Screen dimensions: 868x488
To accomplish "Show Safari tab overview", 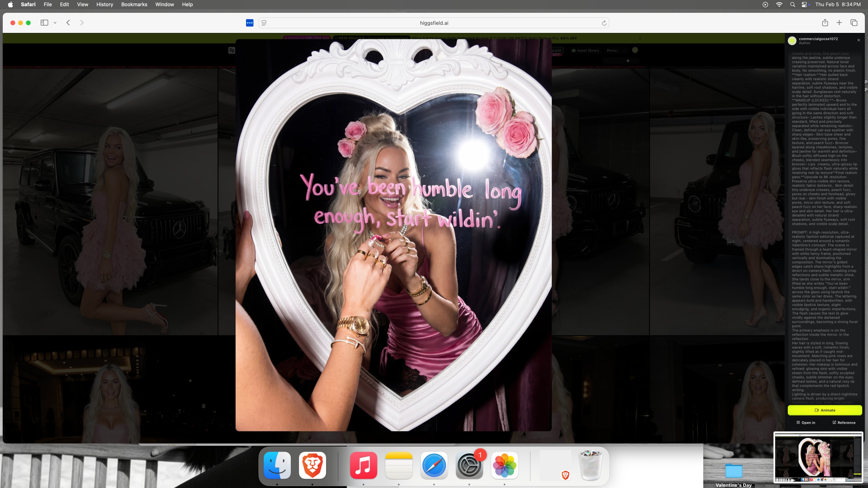I will pos(854,23).
